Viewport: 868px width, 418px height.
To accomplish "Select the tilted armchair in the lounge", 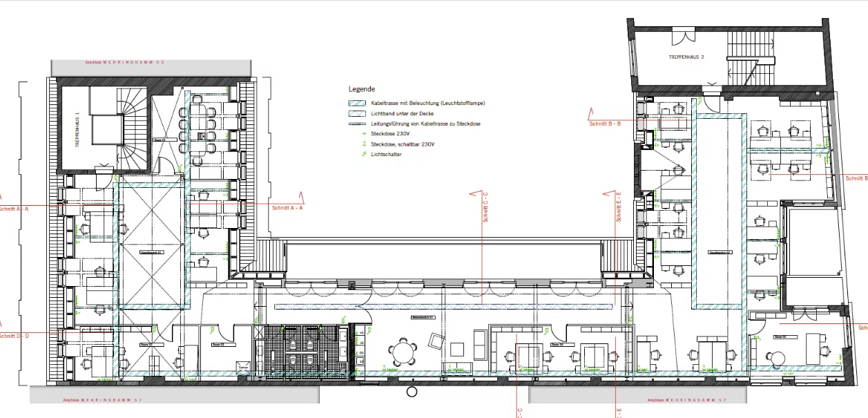I will pos(437,341).
